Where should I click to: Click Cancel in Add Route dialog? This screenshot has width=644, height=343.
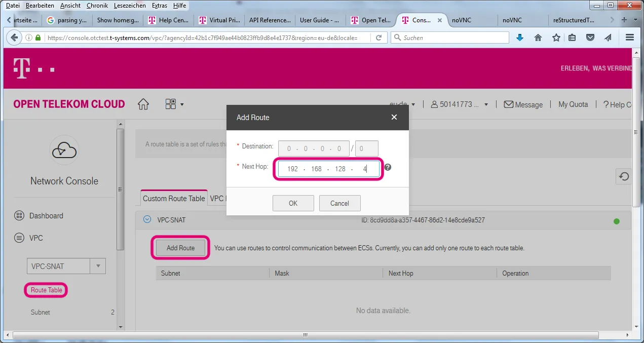[339, 203]
